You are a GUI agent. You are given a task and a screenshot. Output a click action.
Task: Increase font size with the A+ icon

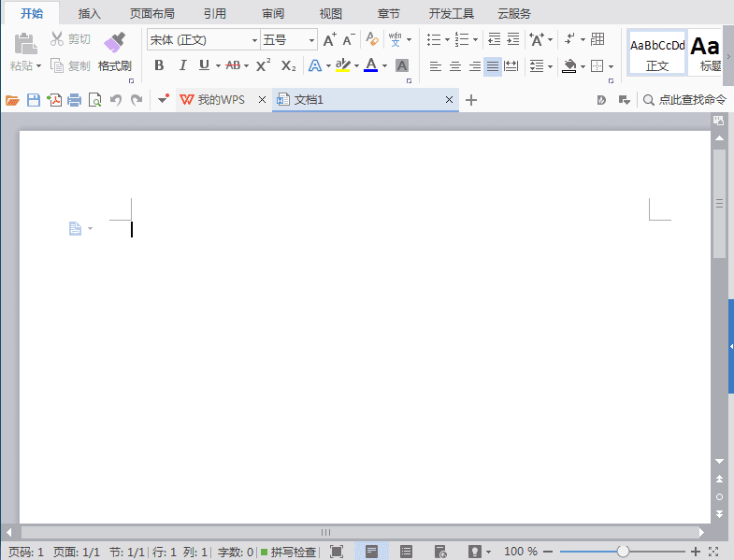point(329,40)
